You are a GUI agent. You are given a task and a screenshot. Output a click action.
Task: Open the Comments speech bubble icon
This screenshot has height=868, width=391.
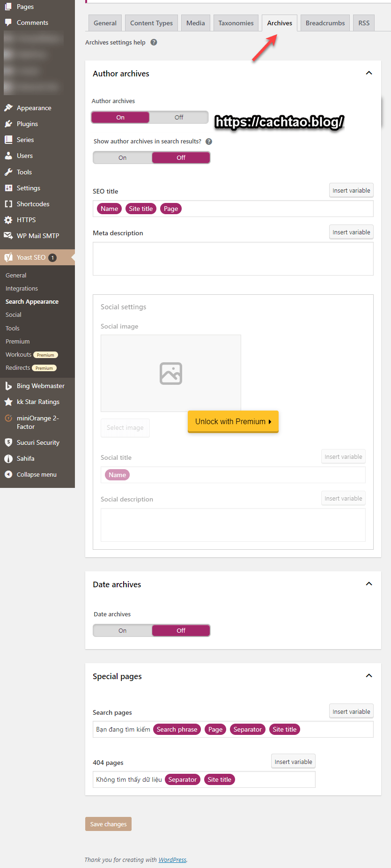tap(8, 22)
